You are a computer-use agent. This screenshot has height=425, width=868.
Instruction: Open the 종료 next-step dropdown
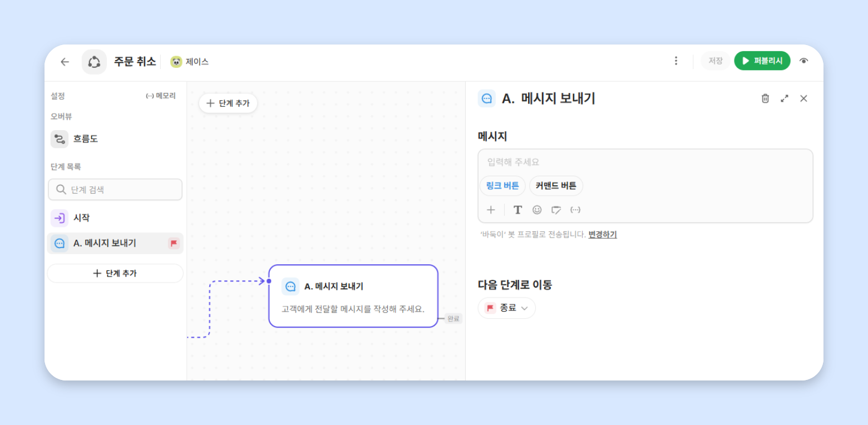tap(507, 308)
